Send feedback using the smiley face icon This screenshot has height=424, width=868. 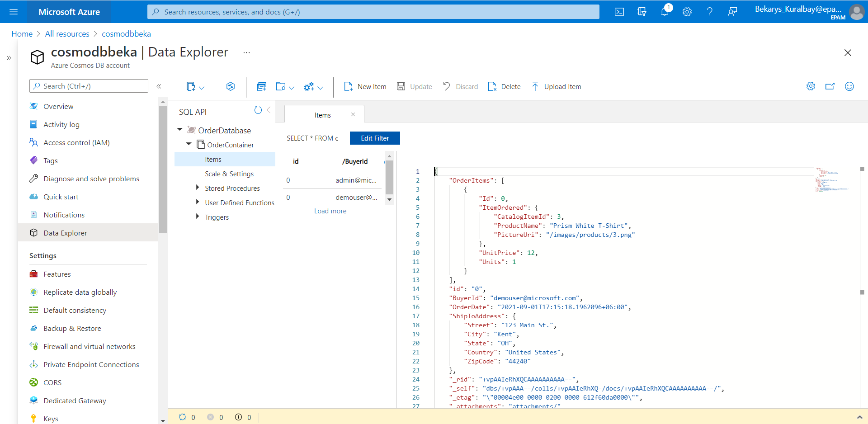pyautogui.click(x=849, y=86)
